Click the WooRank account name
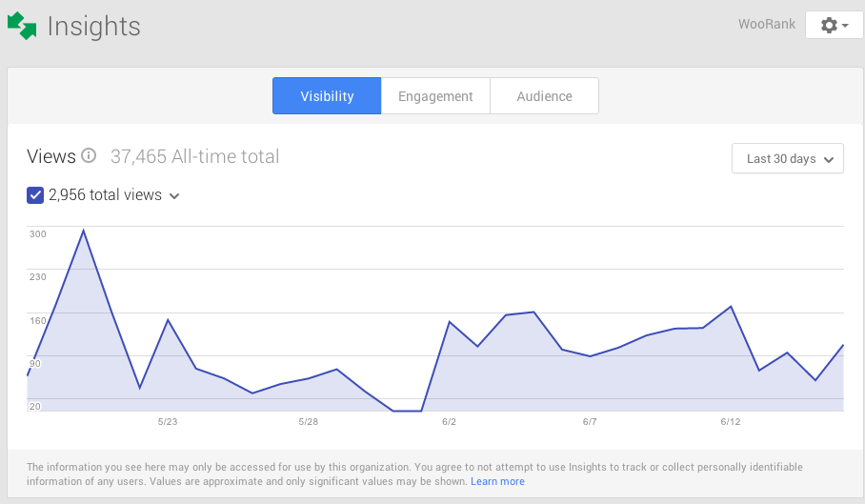Viewport: 865px width, 504px height. (767, 24)
